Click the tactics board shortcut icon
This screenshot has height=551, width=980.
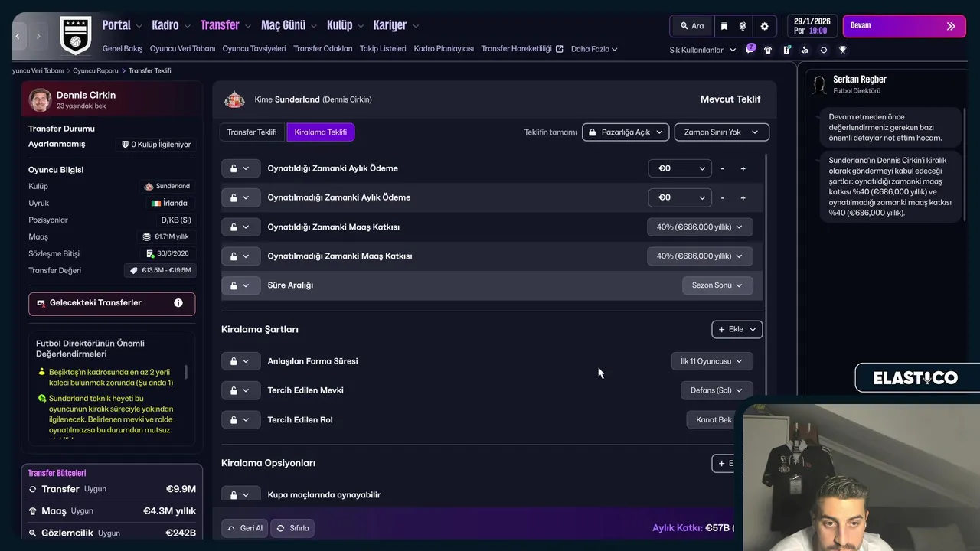click(x=786, y=50)
